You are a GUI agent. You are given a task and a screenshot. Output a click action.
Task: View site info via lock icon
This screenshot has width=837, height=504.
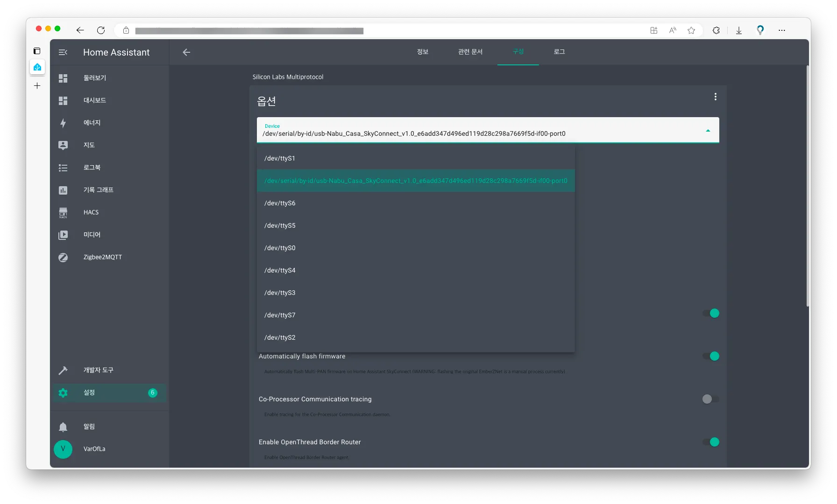[x=126, y=30]
